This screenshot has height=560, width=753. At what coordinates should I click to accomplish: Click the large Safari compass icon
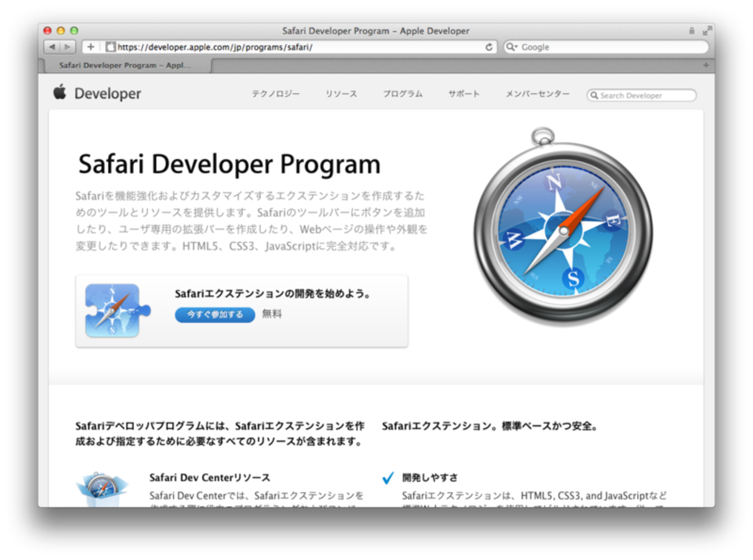[x=563, y=226]
